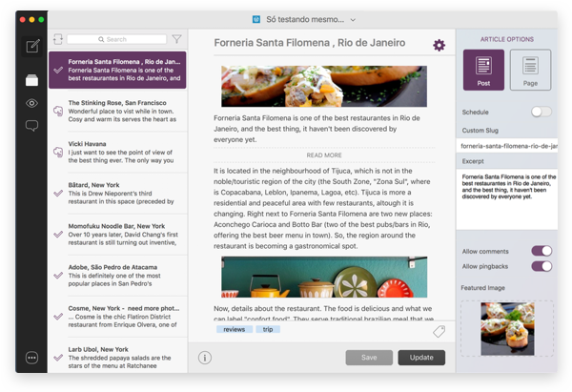
Task: Open Adobe, São Pedro de Atacama post
Action: coord(117,276)
